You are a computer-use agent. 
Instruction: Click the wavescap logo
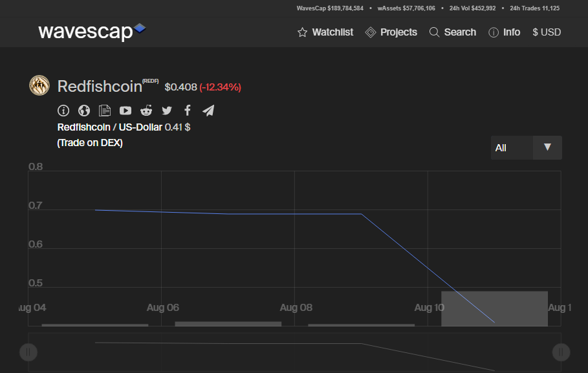click(92, 32)
